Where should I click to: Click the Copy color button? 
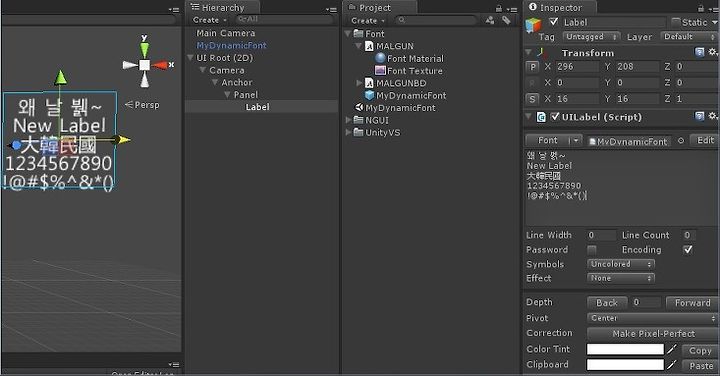(x=700, y=351)
